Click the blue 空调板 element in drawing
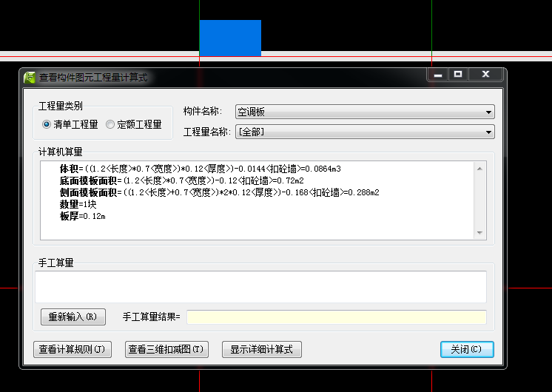This screenshot has width=552, height=392. (230, 38)
